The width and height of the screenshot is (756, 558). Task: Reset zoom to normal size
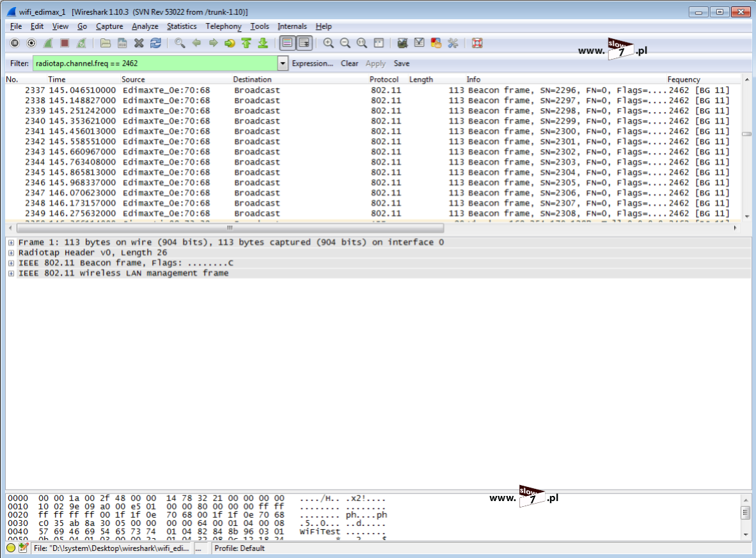[361, 44]
